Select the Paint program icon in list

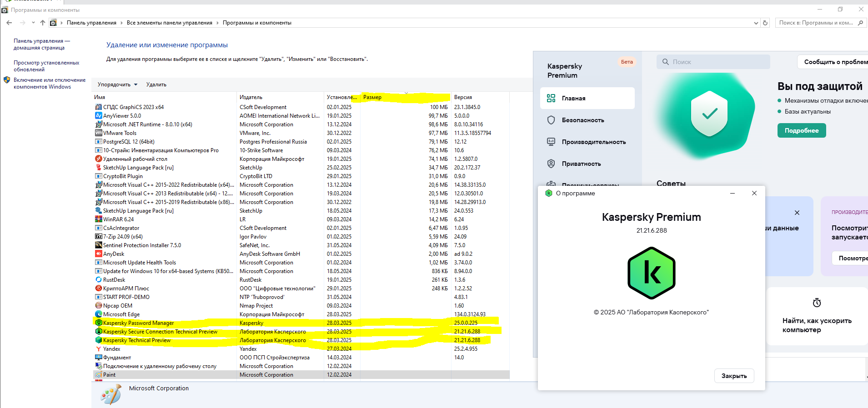point(98,375)
